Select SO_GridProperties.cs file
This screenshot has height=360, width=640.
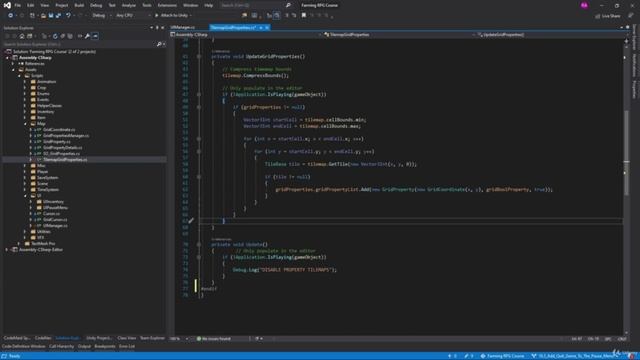(61, 153)
